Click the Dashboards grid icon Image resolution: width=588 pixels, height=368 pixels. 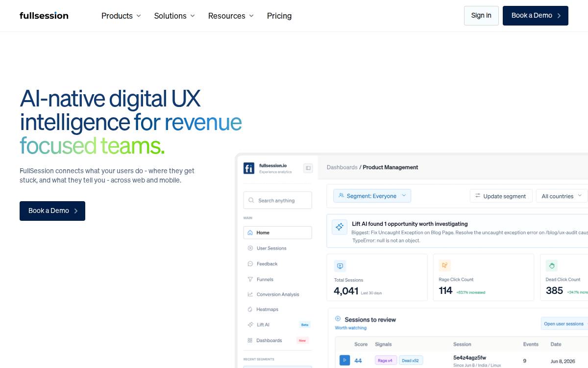pos(250,341)
